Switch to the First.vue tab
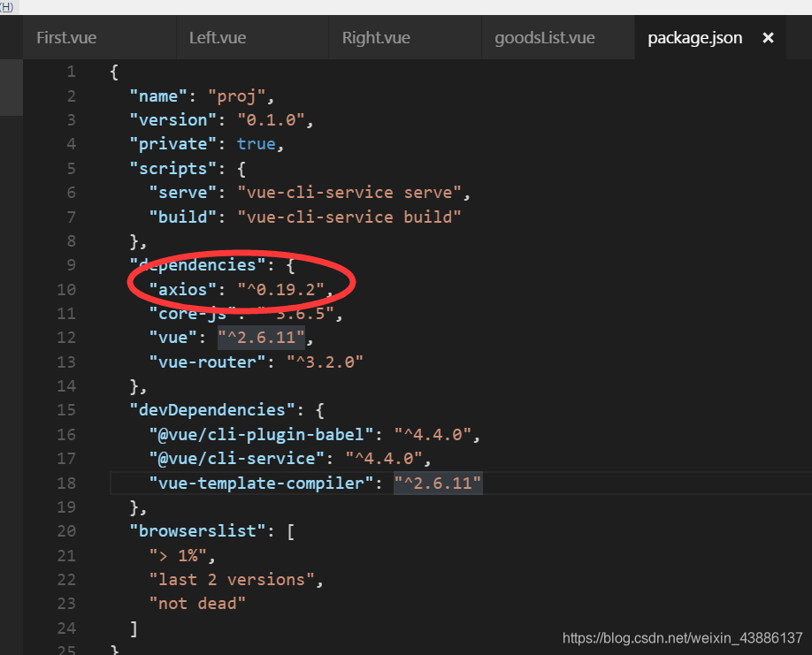 pos(99,37)
